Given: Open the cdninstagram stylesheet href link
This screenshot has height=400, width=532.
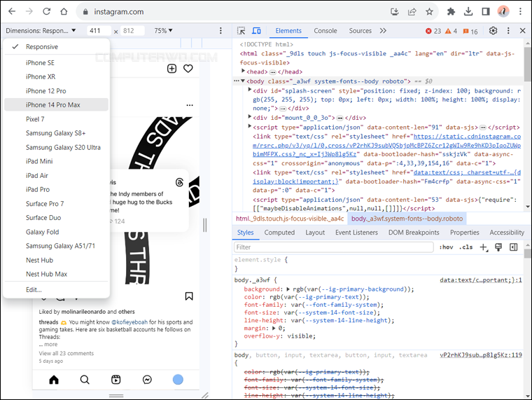Looking at the screenshot, I should click(387, 145).
